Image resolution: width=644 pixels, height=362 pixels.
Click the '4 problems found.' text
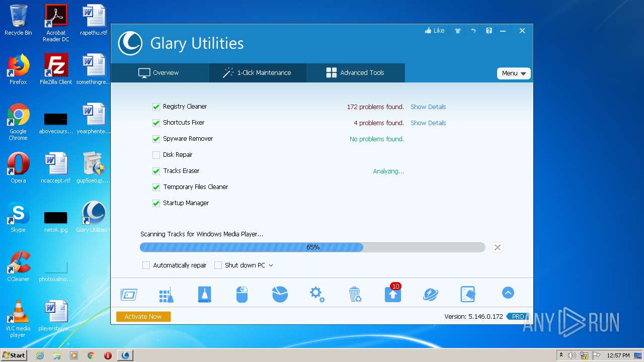379,123
